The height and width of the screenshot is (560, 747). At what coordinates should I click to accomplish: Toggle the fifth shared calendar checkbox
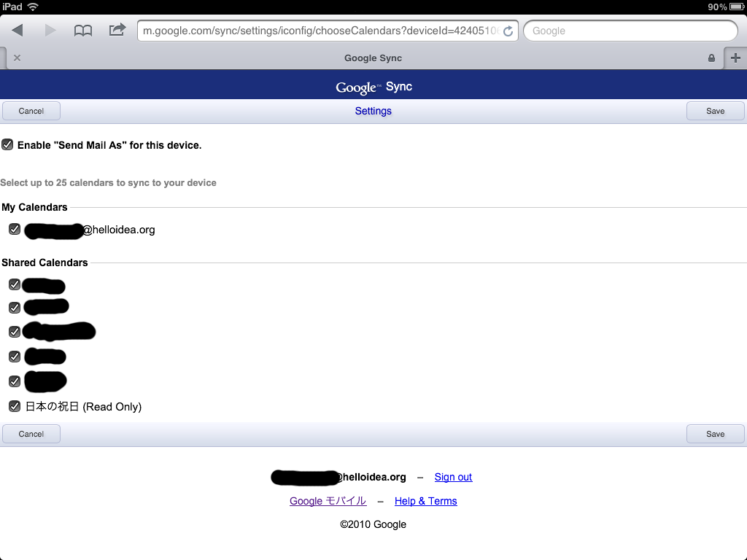pyautogui.click(x=15, y=381)
